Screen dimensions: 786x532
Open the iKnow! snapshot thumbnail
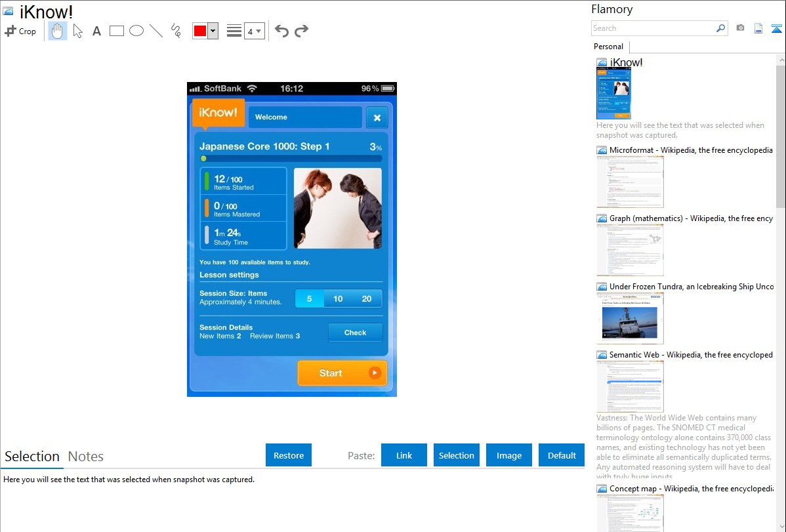pos(613,93)
